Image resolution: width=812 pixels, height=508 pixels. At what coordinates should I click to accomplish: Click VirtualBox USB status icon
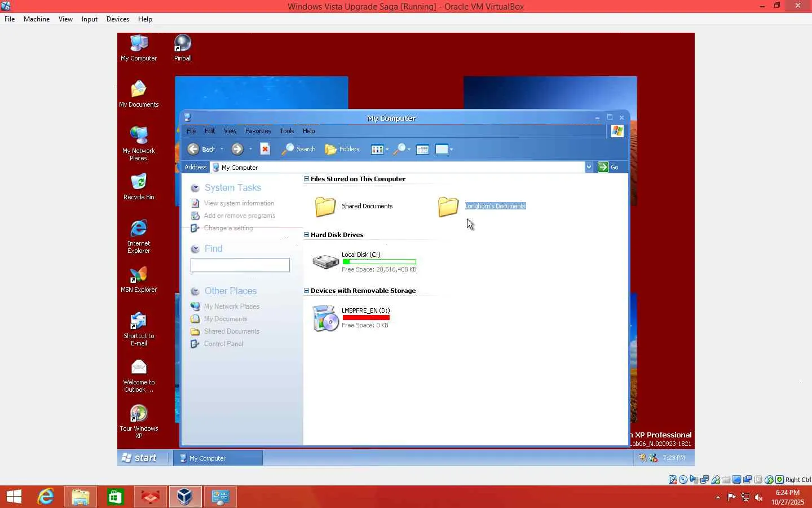(716, 480)
